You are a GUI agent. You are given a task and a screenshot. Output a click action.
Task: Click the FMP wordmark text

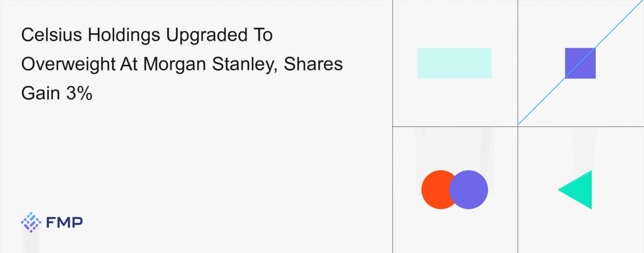[64, 223]
